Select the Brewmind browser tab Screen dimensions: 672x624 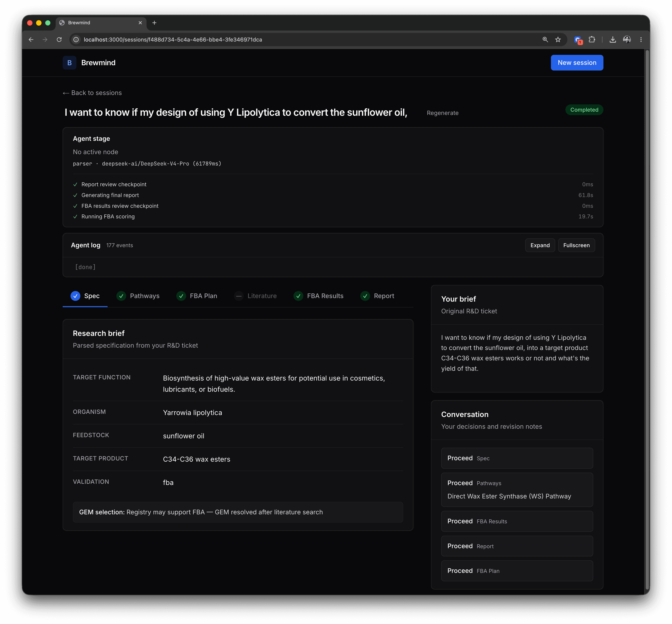click(x=101, y=23)
